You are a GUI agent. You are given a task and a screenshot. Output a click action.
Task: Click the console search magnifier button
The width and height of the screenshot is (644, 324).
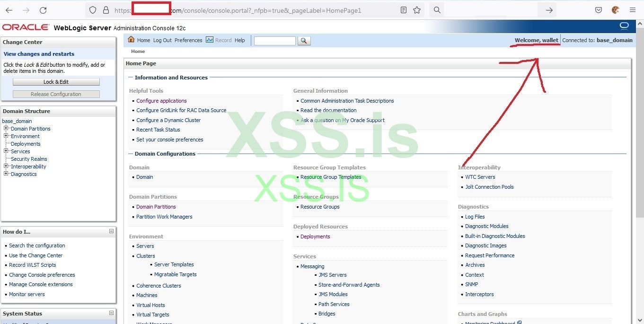304,41
